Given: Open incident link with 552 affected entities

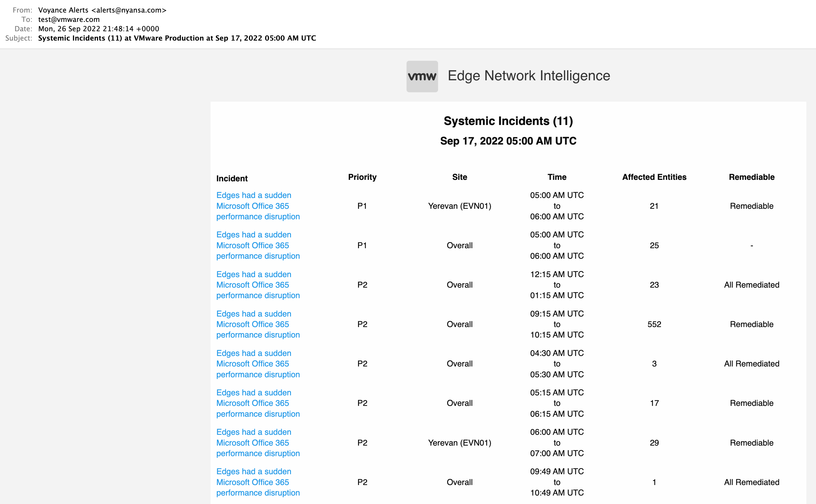Looking at the screenshot, I should 258,324.
